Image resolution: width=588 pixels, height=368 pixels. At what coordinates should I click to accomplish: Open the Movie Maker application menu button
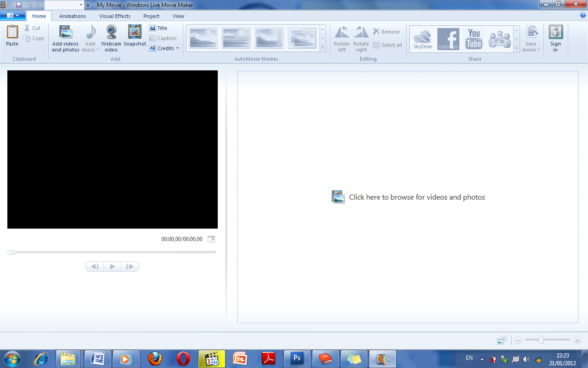click(x=13, y=16)
